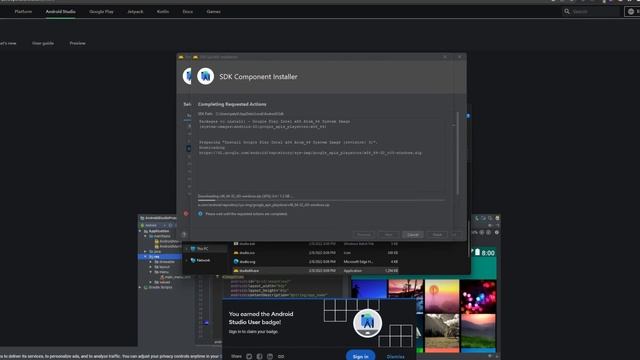640x360 pixels.
Task: Click the second share icon in badge popup
Action: [x=260, y=356]
